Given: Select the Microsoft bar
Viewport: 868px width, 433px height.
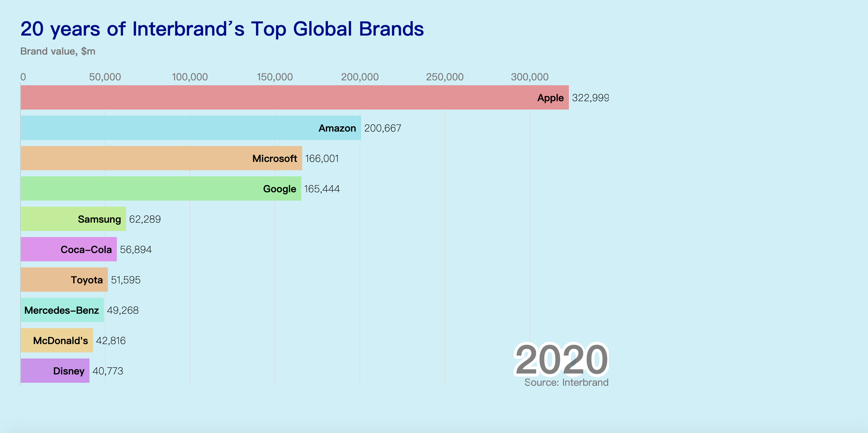Looking at the screenshot, I should coord(162,158).
